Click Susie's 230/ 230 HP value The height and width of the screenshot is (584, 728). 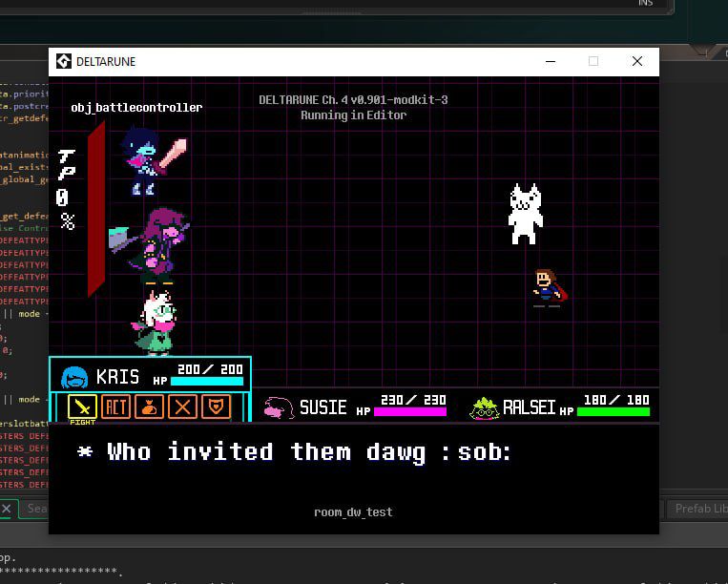414,400
